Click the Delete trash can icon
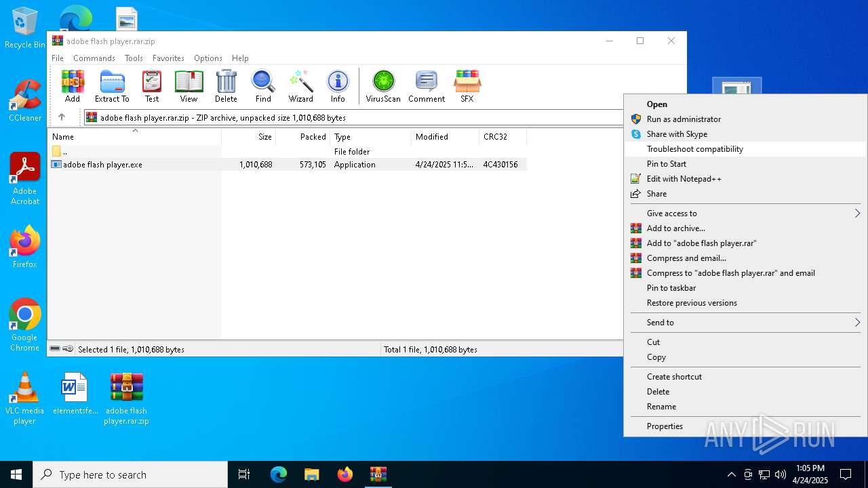Viewport: 868px width, 488px height. coord(226,87)
